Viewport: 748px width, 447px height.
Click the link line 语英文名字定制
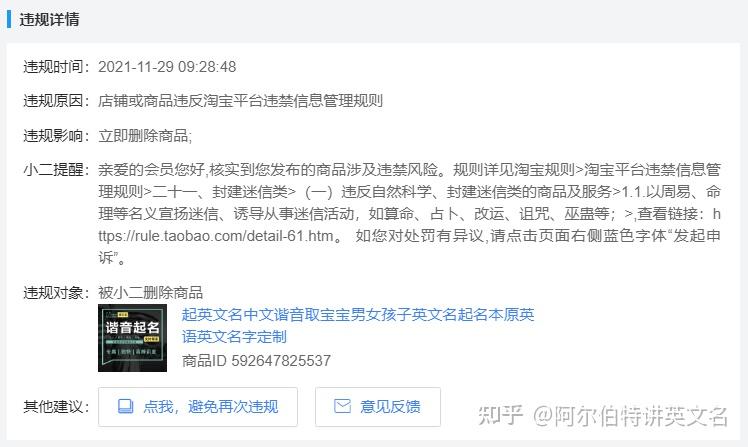pyautogui.click(x=234, y=337)
